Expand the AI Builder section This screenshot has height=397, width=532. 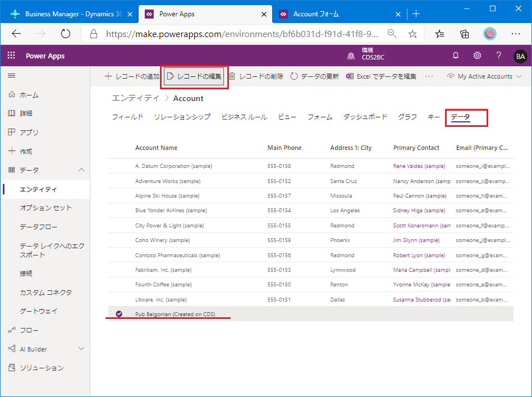coord(81,349)
